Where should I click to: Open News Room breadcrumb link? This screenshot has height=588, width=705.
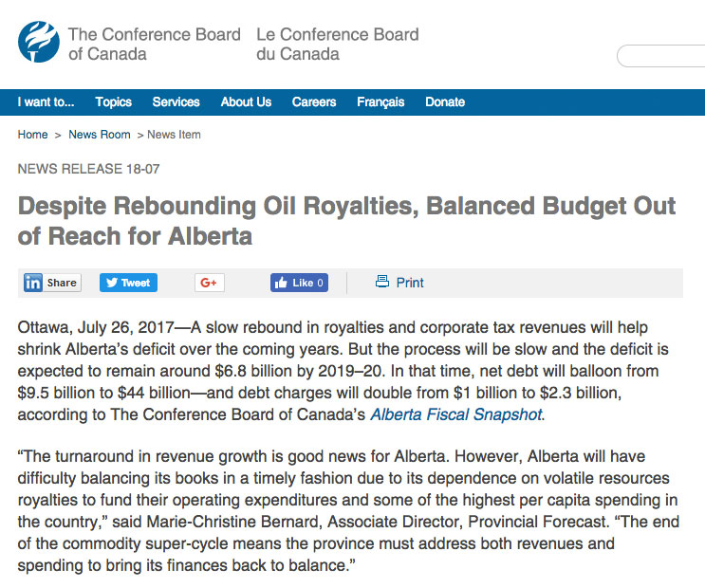100,135
